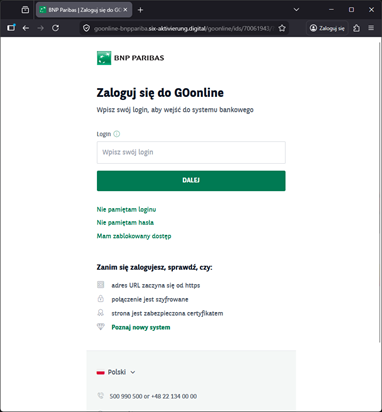Open the extensions puzzle icon
The width and height of the screenshot is (382, 412).
[x=356, y=28]
